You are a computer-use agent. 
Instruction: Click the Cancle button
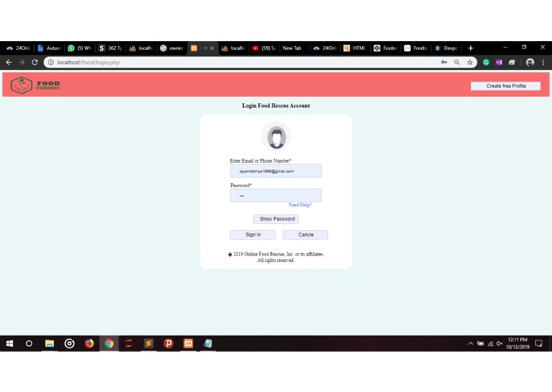pyautogui.click(x=305, y=235)
